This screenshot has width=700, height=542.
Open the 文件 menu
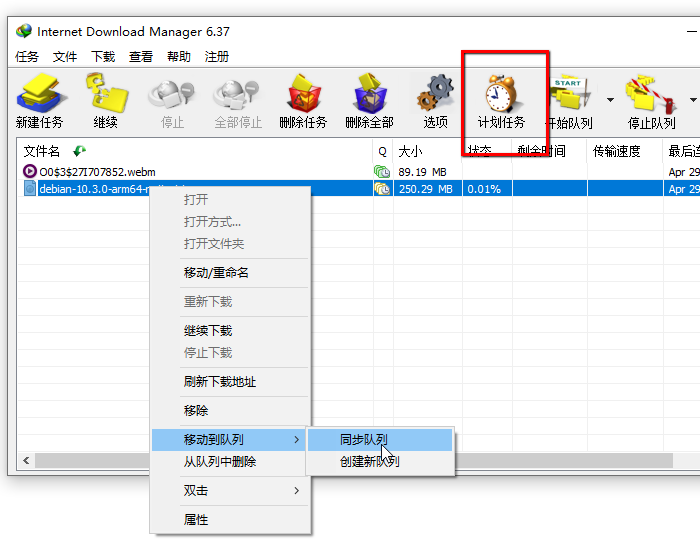[65, 57]
